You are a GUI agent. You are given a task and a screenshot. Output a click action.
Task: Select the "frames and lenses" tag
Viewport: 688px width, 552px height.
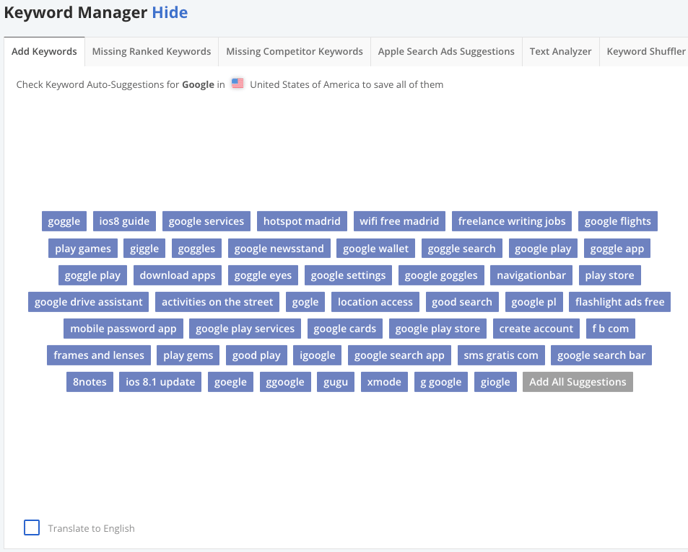pos(99,355)
